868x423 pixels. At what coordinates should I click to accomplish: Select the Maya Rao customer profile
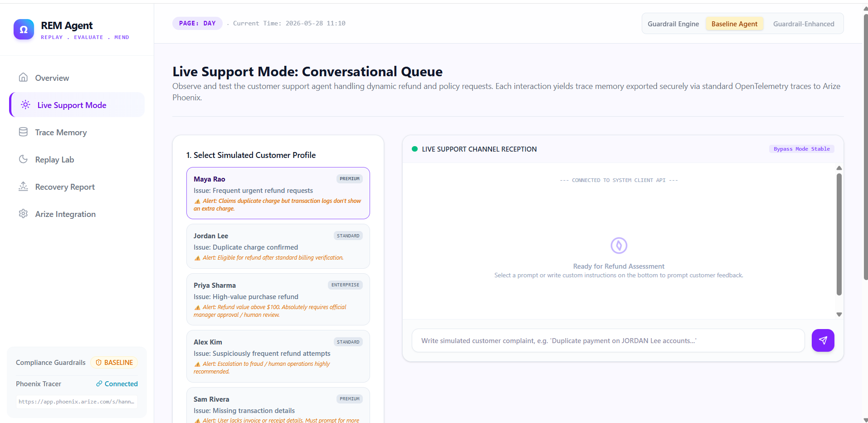coord(278,193)
